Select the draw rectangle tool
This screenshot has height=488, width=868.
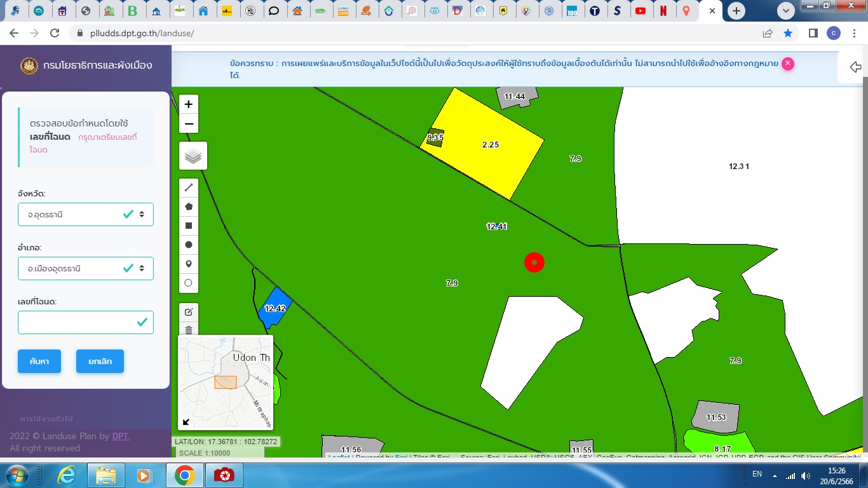189,226
